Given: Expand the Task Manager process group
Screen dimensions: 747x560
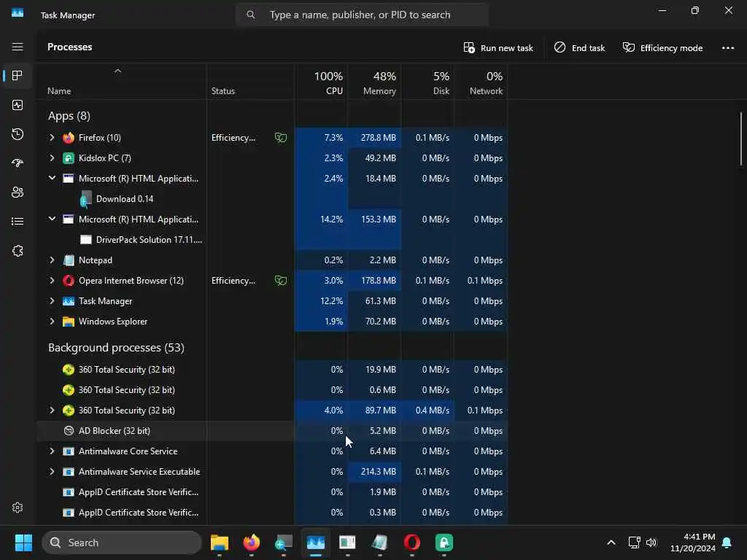Looking at the screenshot, I should [52, 301].
